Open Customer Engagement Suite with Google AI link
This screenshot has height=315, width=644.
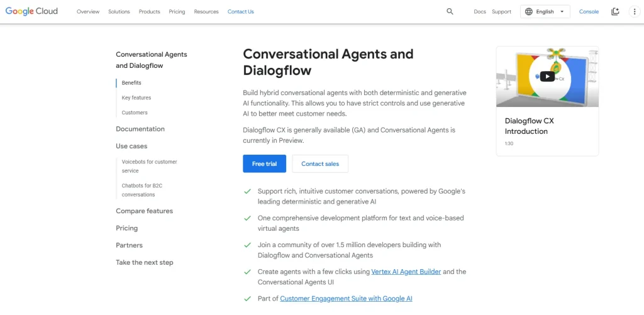click(347, 299)
